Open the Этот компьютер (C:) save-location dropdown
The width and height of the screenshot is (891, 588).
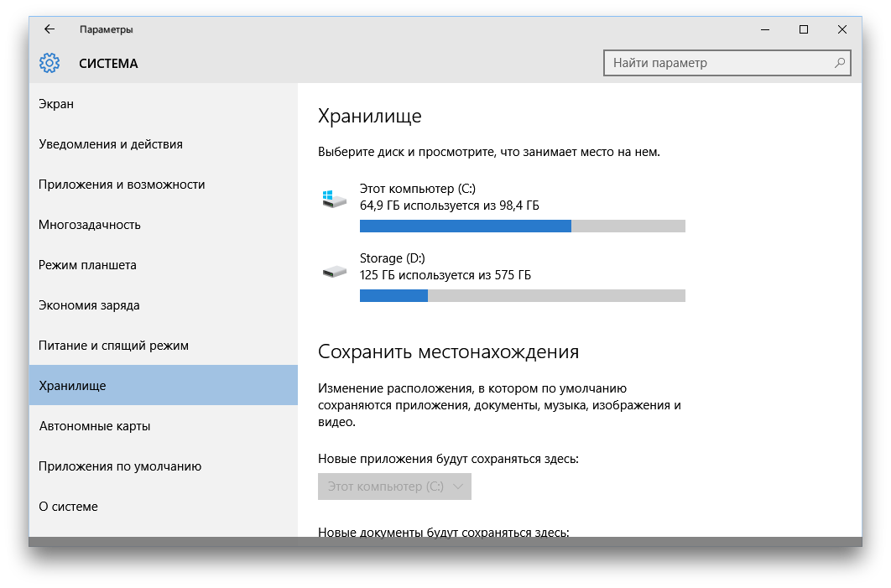point(394,487)
